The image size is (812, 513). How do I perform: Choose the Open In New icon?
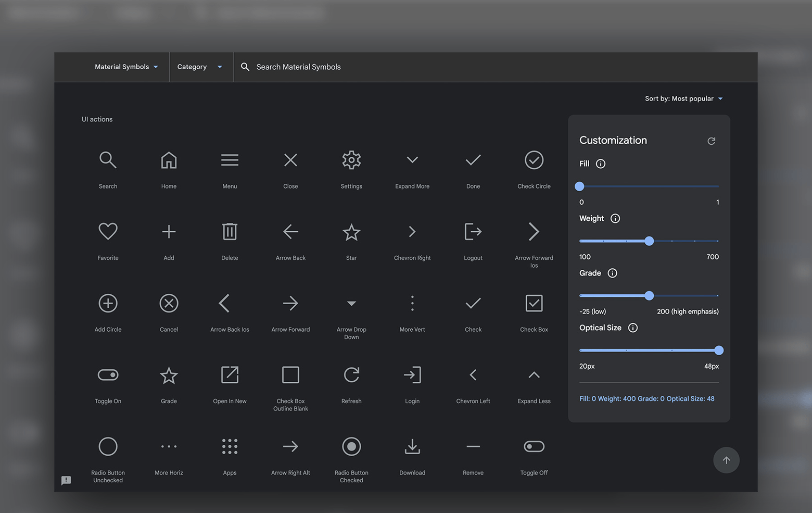(x=230, y=375)
